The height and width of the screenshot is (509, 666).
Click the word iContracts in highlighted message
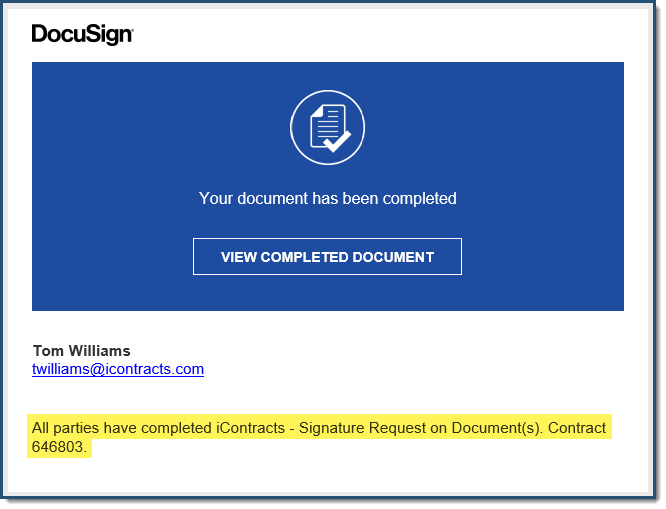pos(251,428)
